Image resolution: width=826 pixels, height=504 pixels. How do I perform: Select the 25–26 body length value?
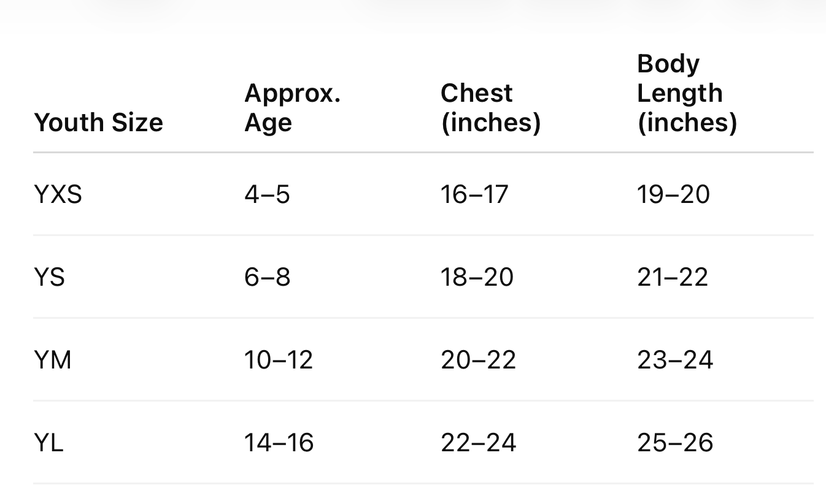675,443
